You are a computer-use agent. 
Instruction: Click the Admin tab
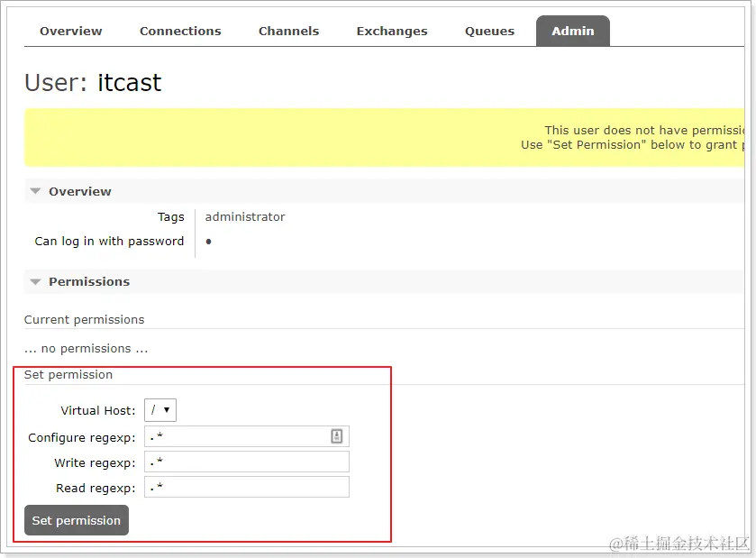tap(573, 31)
